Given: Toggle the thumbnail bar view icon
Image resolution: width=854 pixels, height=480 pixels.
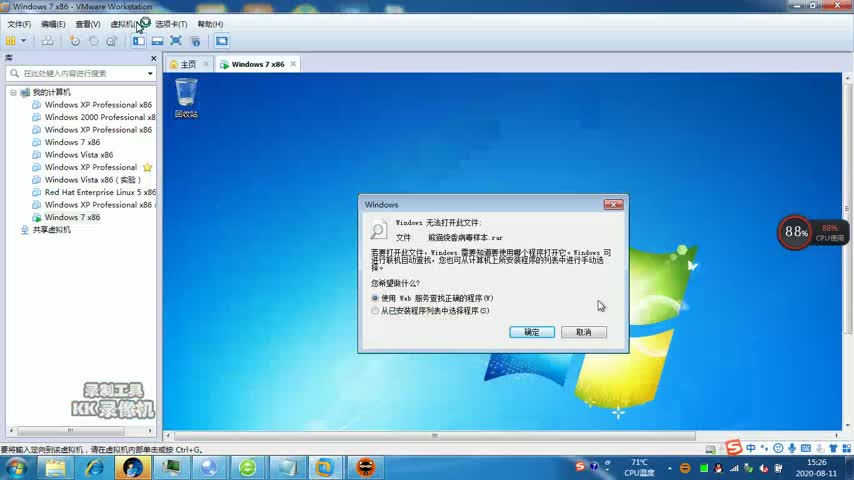Looking at the screenshot, I should (x=157, y=41).
